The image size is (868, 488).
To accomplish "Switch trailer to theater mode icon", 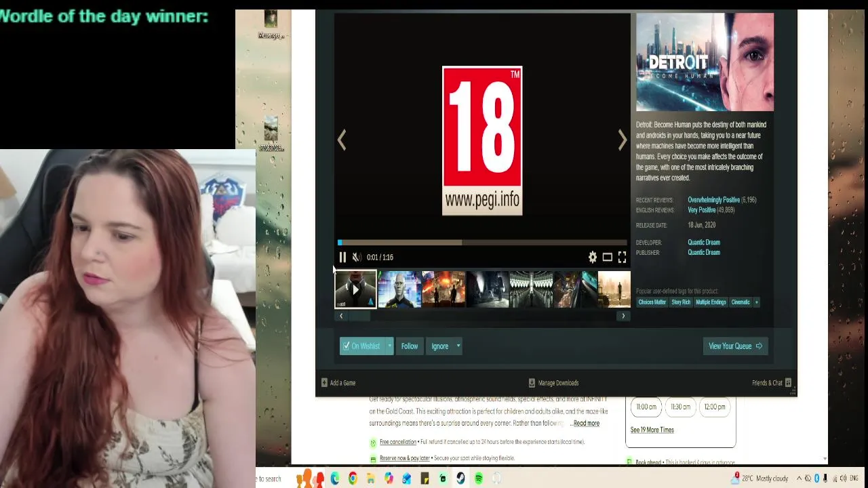I will [x=608, y=257].
